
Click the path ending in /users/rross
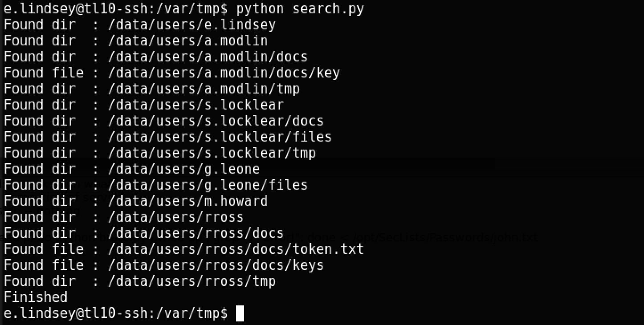pos(175,217)
